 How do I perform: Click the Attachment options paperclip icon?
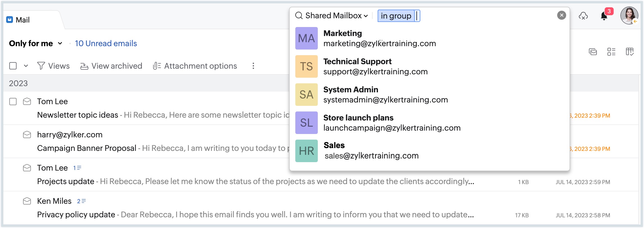(157, 66)
